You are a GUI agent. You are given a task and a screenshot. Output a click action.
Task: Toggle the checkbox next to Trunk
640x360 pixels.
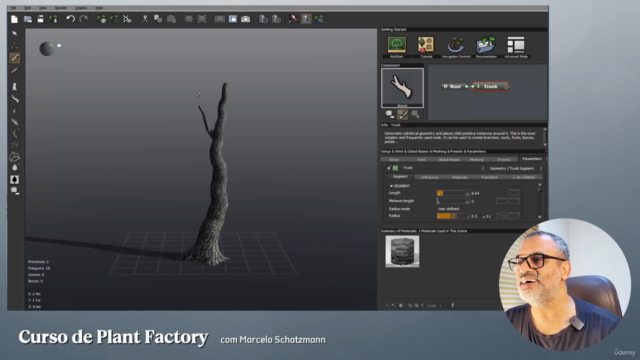[389, 168]
